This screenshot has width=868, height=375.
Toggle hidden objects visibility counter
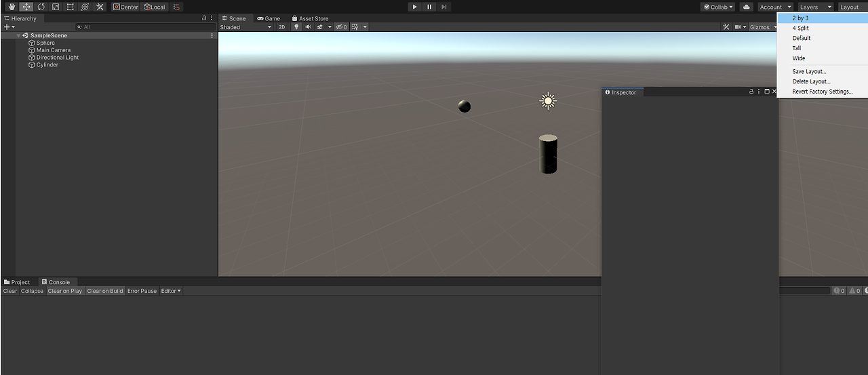[x=342, y=27]
